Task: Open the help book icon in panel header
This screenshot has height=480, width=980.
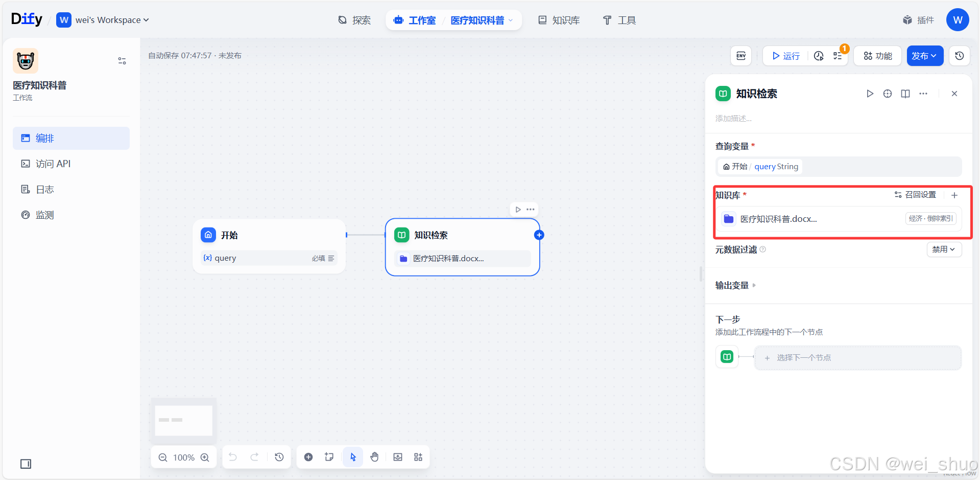Action: tap(905, 94)
